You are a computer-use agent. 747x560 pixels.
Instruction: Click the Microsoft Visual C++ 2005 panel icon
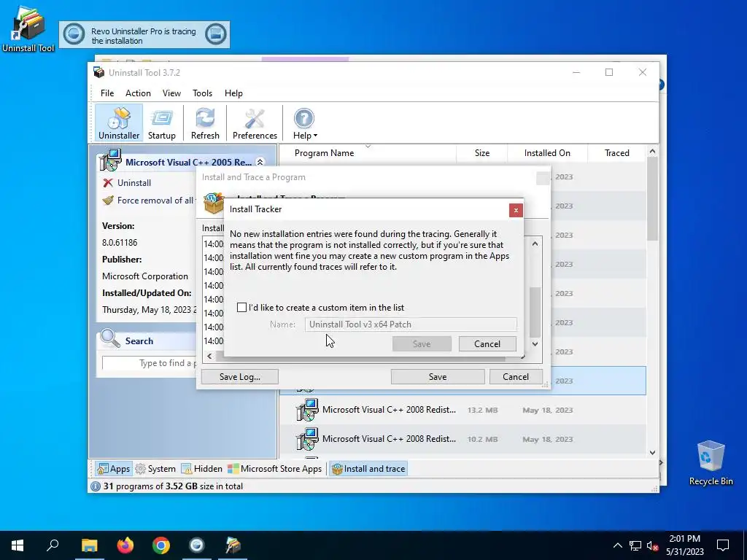click(x=111, y=160)
